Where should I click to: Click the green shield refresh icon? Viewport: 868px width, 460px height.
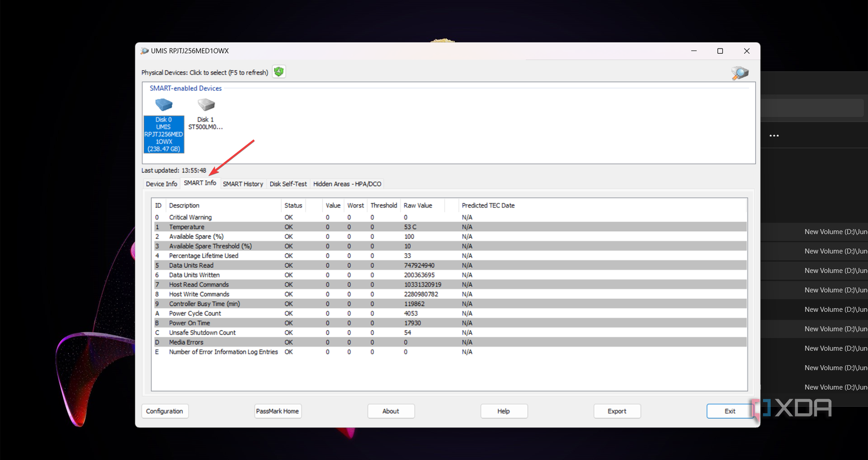pos(279,72)
